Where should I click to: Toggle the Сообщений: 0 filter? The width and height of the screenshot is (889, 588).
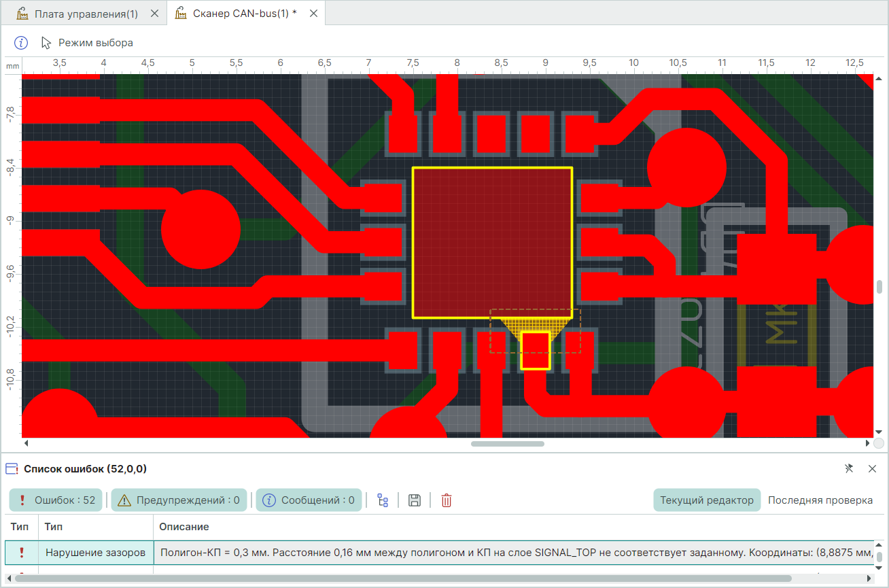tap(309, 500)
